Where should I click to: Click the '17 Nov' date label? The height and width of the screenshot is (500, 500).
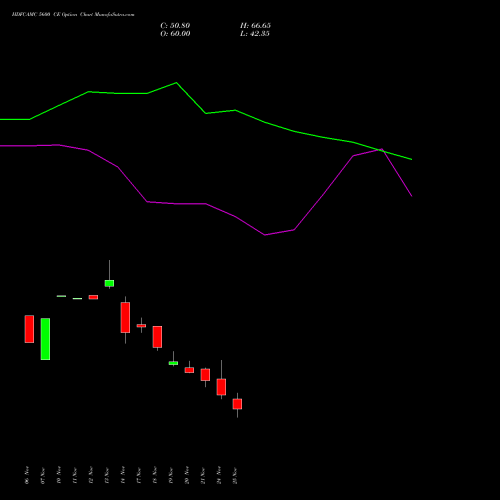[139, 475]
